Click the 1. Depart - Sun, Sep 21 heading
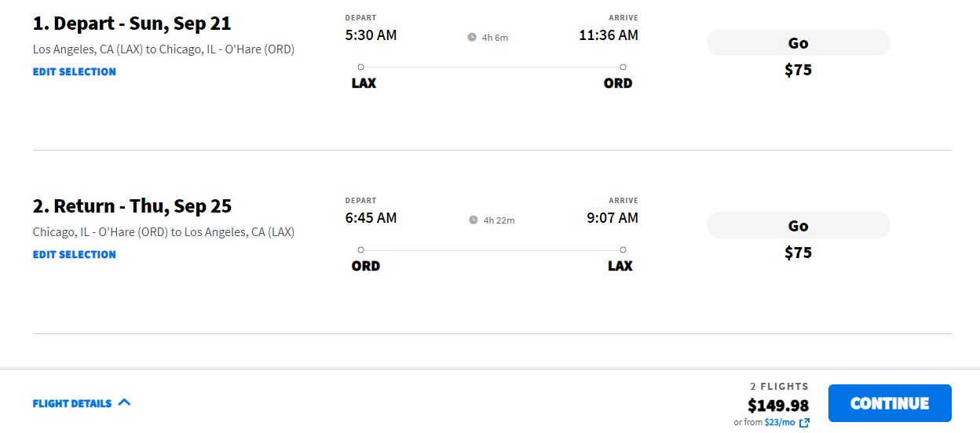 tap(132, 24)
